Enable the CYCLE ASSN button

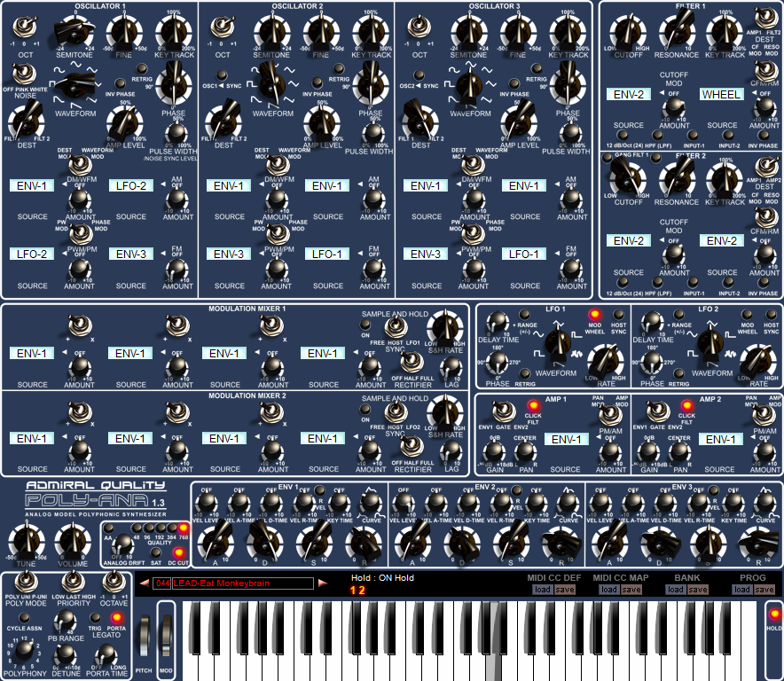click(24, 618)
